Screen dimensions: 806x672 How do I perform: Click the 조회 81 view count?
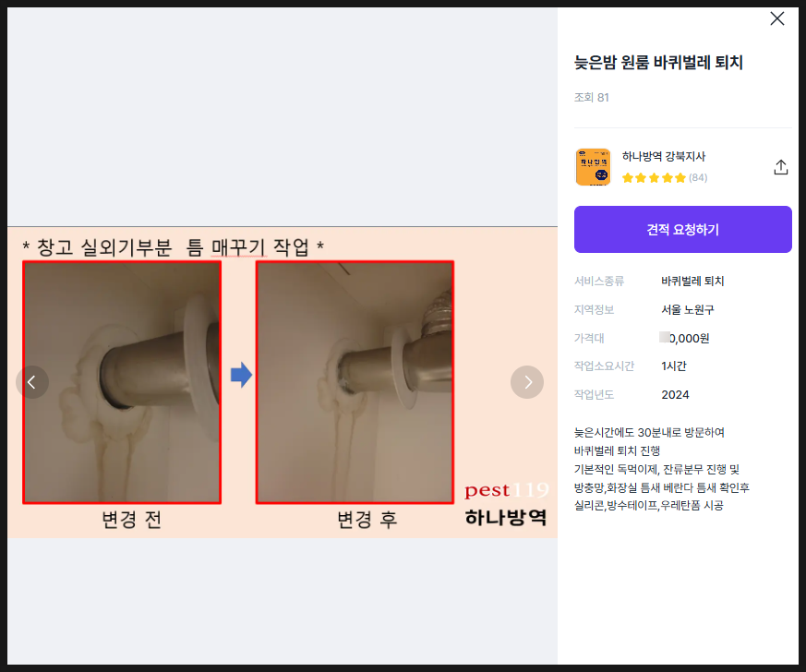(591, 98)
